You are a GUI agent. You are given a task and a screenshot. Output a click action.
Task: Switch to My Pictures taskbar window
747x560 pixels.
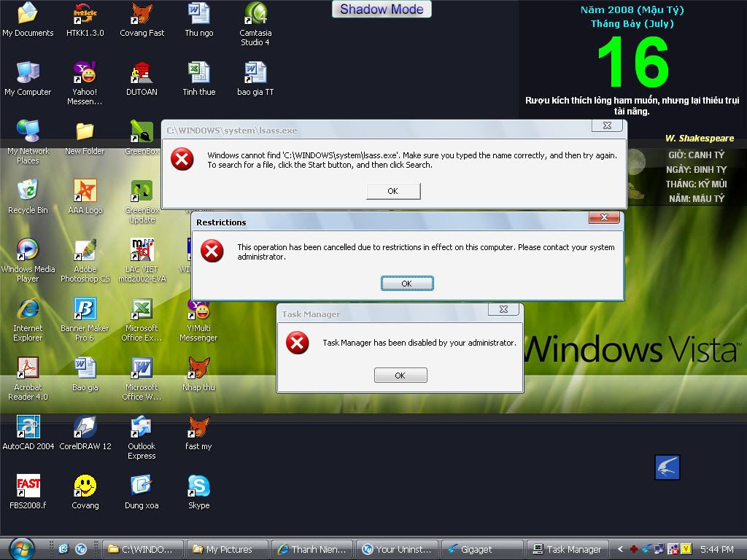coord(228,549)
